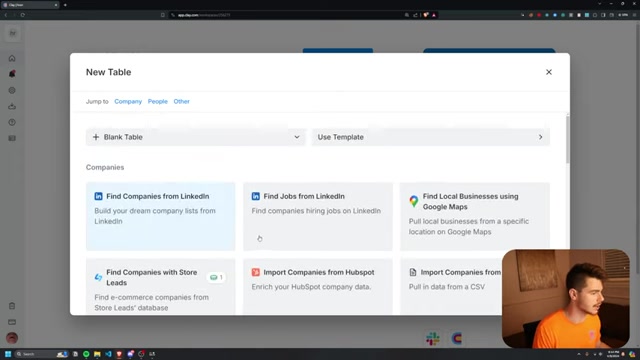The width and height of the screenshot is (640, 360).
Task: Open the help icon in sidebar
Action: pyautogui.click(x=12, y=122)
